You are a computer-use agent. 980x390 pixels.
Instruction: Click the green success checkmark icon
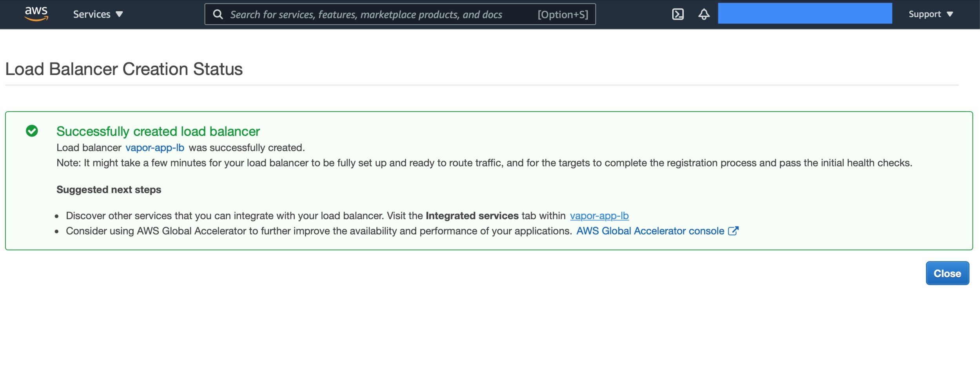point(32,131)
